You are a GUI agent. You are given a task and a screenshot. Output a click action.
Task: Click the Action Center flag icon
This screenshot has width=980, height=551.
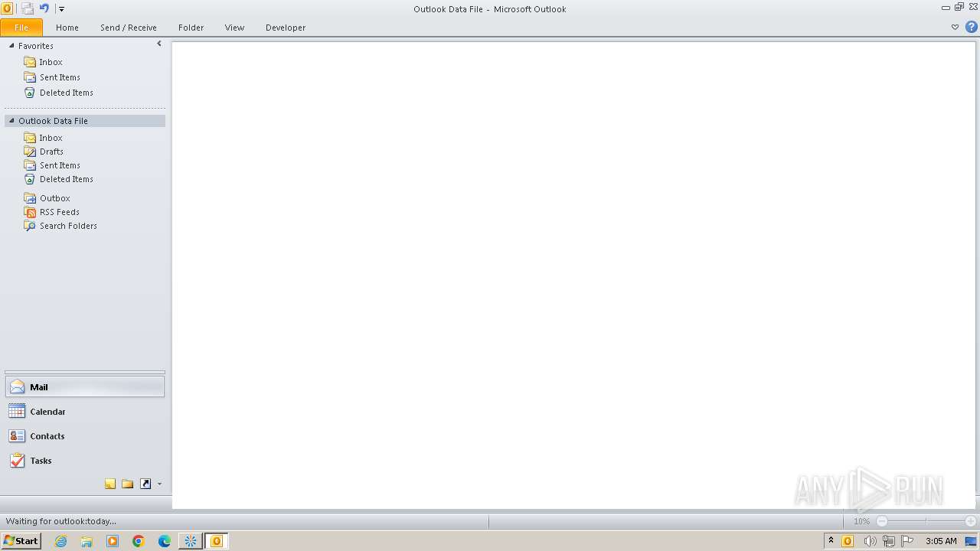907,541
